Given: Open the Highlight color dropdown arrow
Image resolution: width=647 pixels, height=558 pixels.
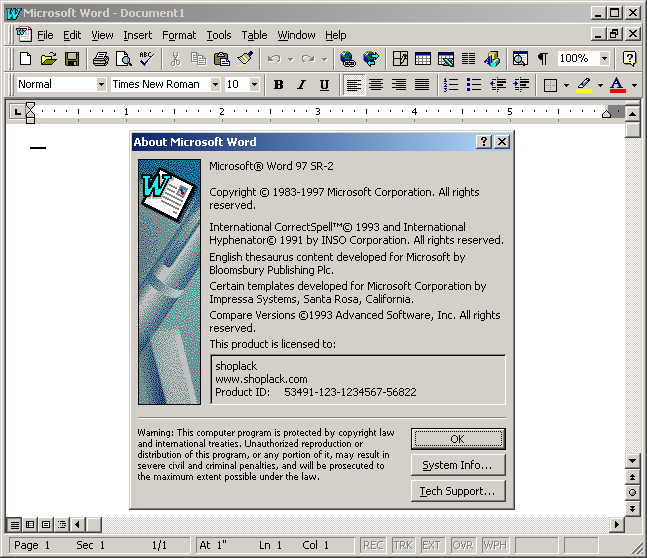Looking at the screenshot, I should click(x=600, y=85).
